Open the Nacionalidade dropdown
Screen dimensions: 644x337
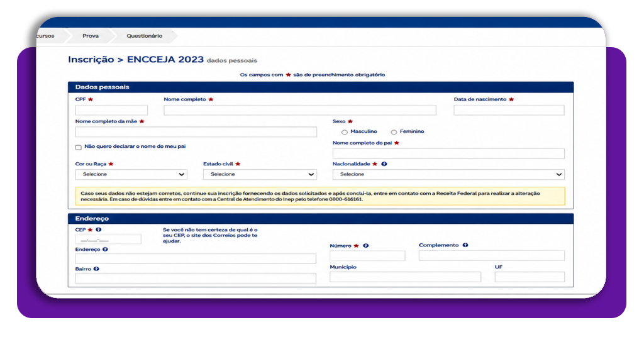tap(448, 174)
